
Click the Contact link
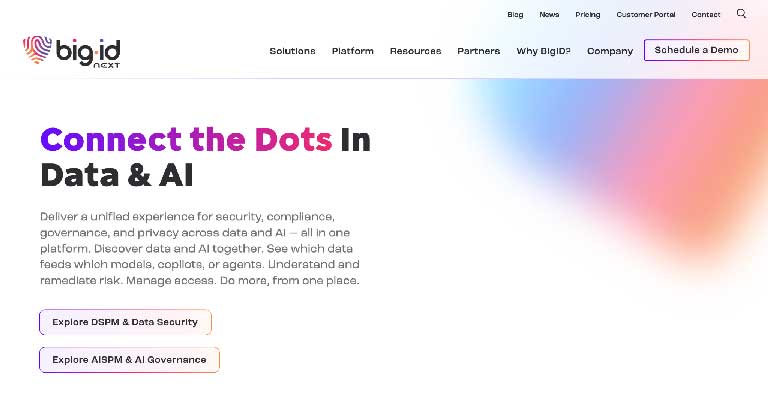coord(705,15)
